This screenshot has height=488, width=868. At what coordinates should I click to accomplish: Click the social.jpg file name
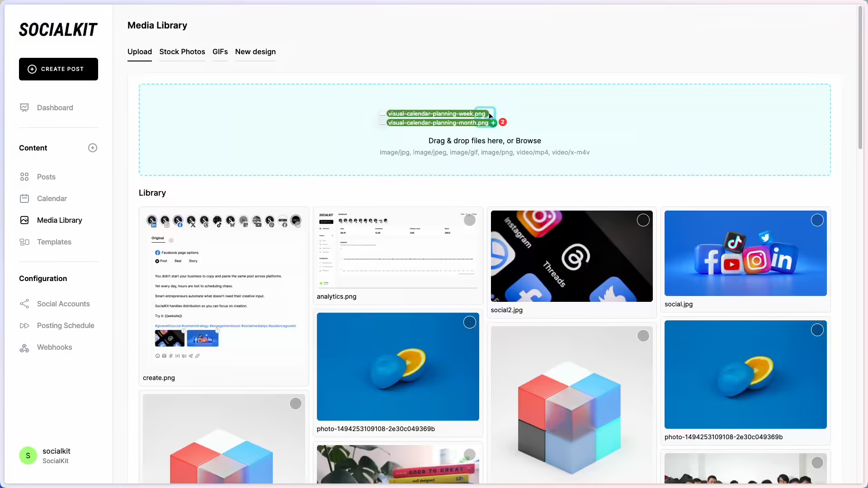coord(679,304)
